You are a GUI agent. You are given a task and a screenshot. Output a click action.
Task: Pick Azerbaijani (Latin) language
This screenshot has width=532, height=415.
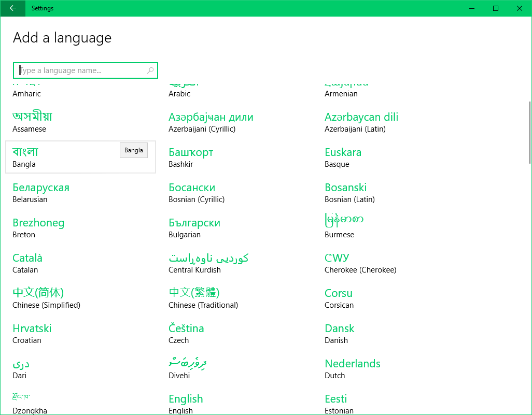pos(361,122)
